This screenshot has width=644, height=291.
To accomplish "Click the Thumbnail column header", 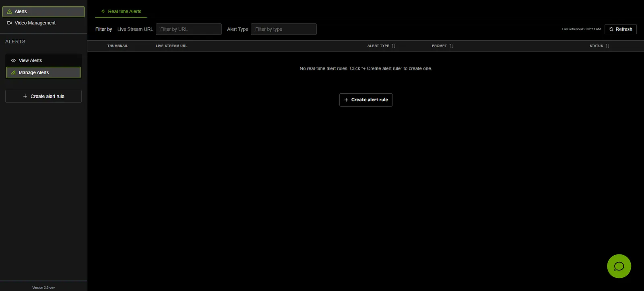I will point(118,46).
